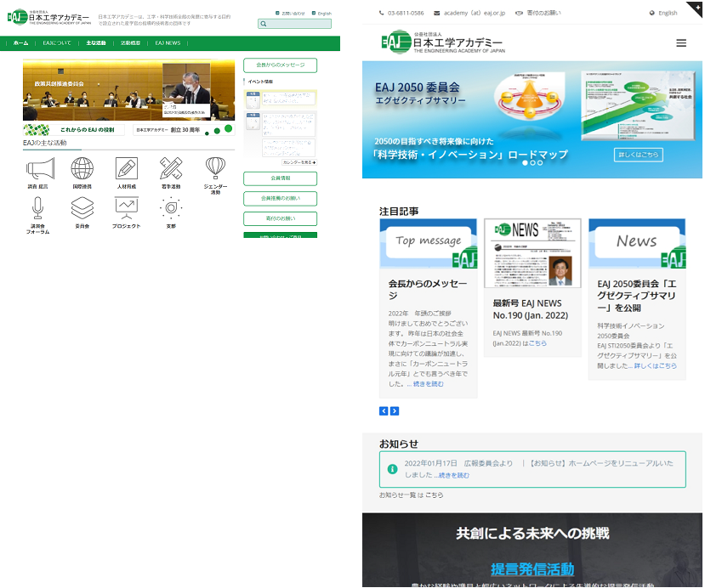Click the next arrow under 注目記事 cards
This screenshot has width=705, height=588.
click(x=395, y=411)
